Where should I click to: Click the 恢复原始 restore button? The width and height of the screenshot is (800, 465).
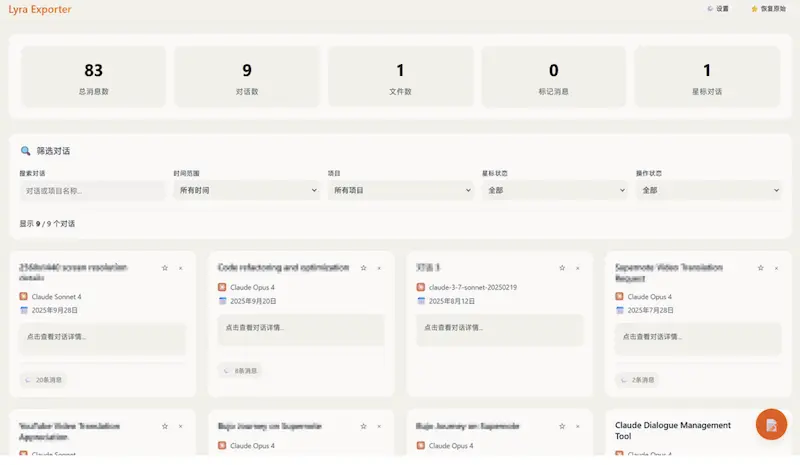tap(768, 9)
